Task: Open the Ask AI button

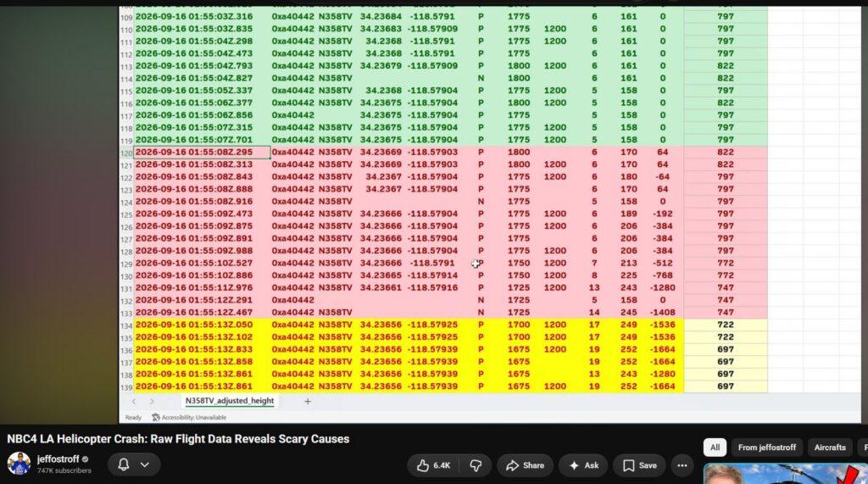Action: click(583, 465)
